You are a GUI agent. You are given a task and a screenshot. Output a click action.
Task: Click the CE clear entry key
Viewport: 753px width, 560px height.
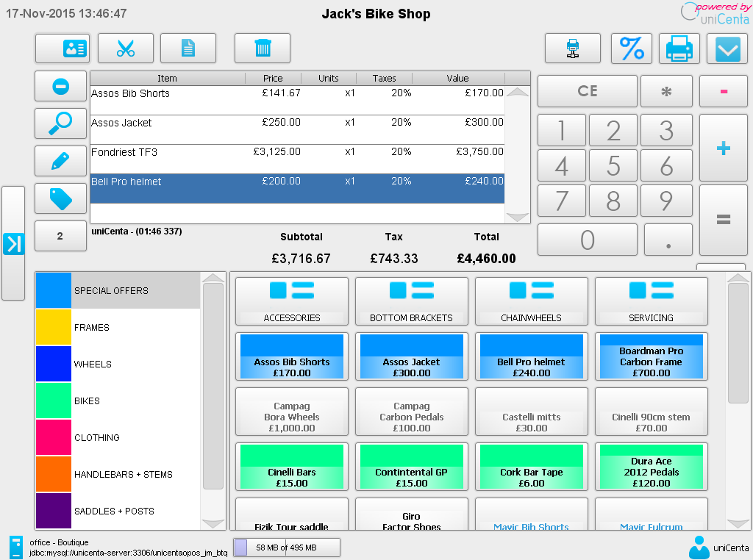coord(588,90)
